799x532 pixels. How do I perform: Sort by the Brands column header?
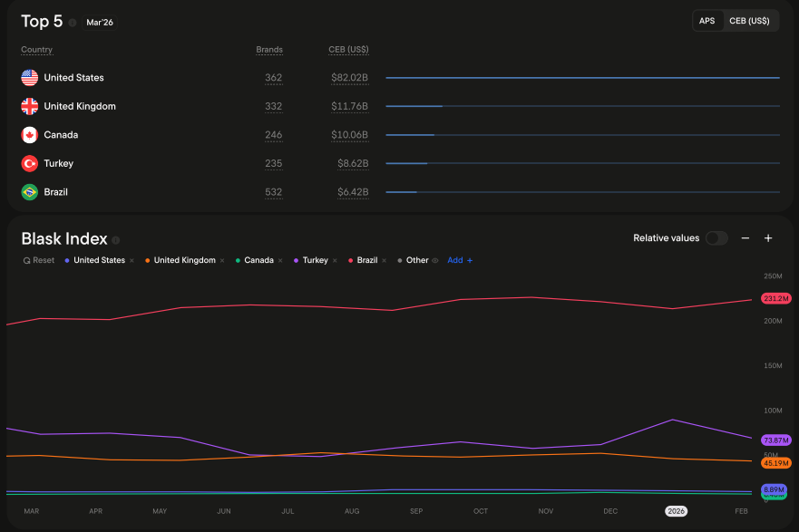pos(269,49)
